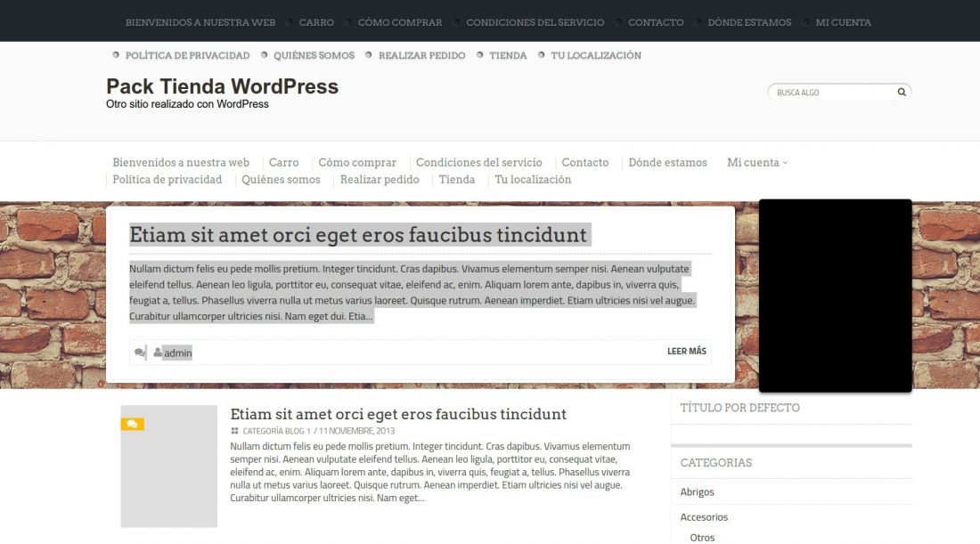Open Dónde estamos in main navigation
The height and width of the screenshot is (544, 980).
pyautogui.click(x=667, y=162)
